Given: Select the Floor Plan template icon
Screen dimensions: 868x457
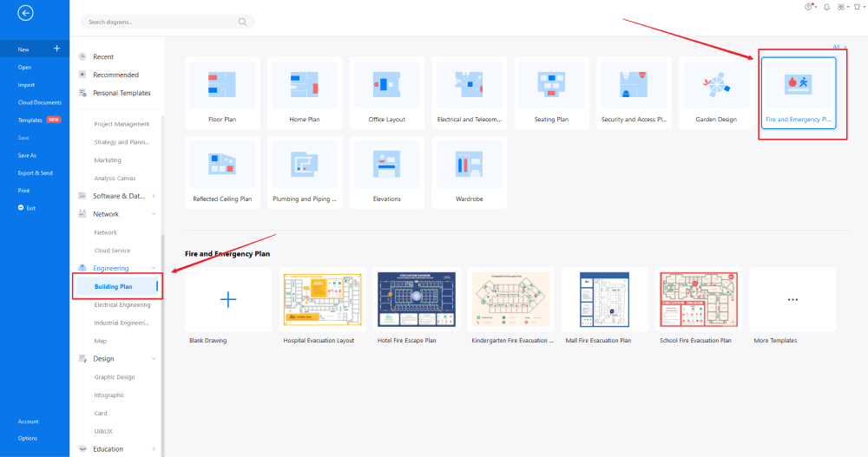Looking at the screenshot, I should (223, 85).
